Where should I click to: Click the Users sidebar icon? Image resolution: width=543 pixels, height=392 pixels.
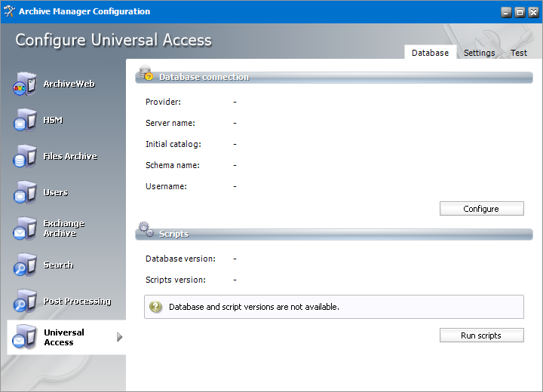pos(24,193)
